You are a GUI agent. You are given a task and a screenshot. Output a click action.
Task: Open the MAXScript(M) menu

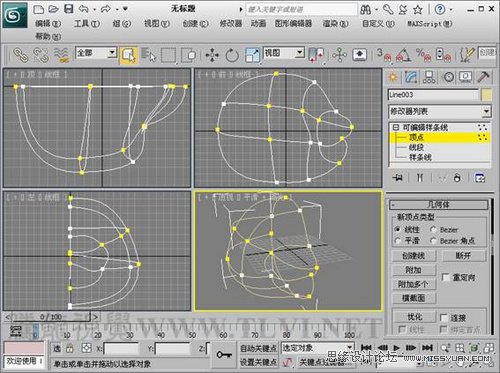point(430,23)
